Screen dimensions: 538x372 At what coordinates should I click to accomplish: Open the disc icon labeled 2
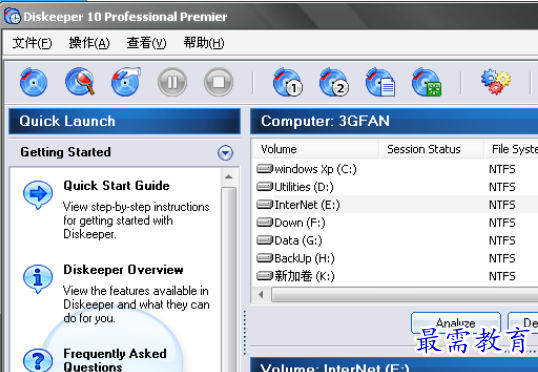(334, 82)
